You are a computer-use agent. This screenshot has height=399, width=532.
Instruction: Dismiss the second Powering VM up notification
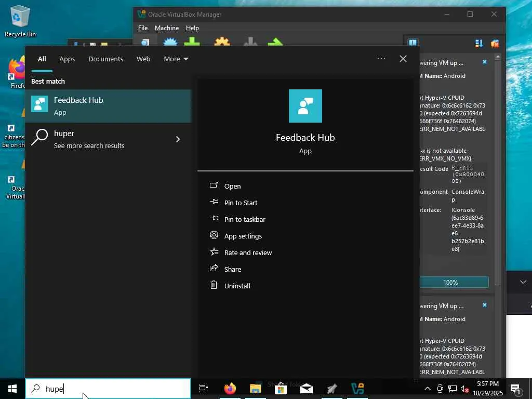click(x=485, y=305)
